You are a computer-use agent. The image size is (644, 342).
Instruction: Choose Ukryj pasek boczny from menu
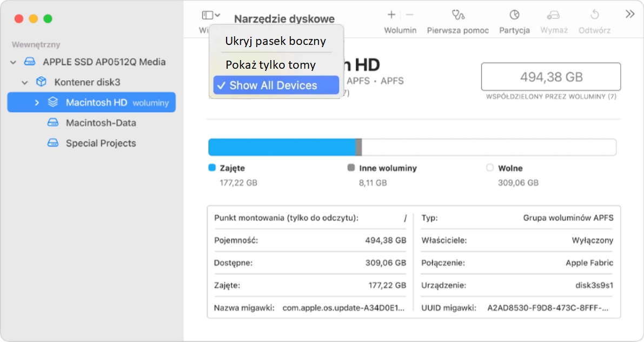[275, 41]
